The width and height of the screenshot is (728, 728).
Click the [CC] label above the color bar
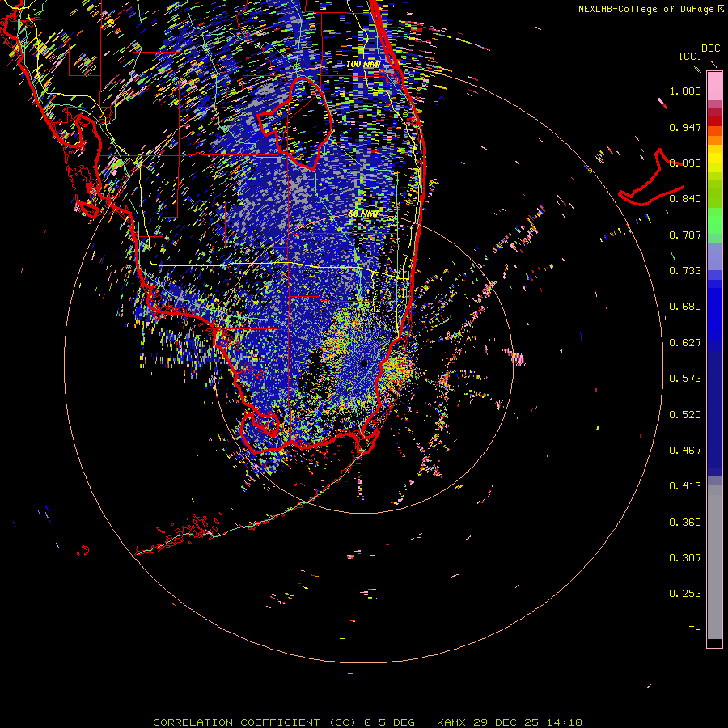pos(690,56)
